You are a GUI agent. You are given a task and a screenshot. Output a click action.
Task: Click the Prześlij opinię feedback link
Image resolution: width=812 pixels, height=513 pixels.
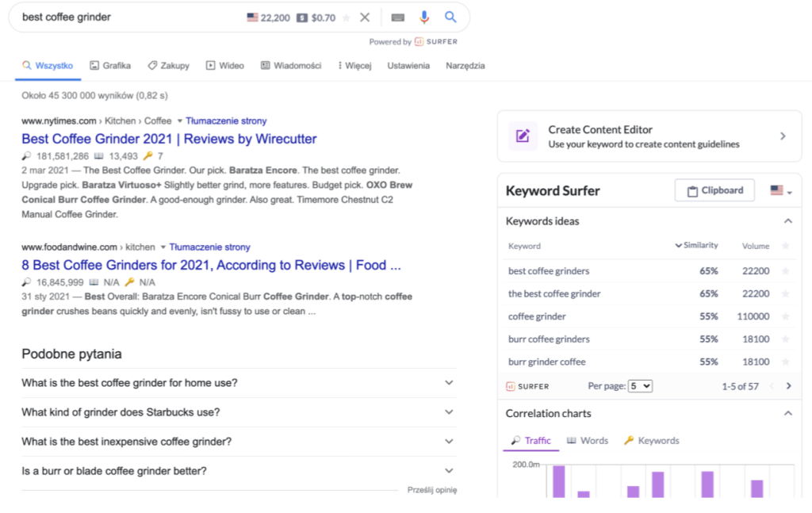pyautogui.click(x=432, y=490)
